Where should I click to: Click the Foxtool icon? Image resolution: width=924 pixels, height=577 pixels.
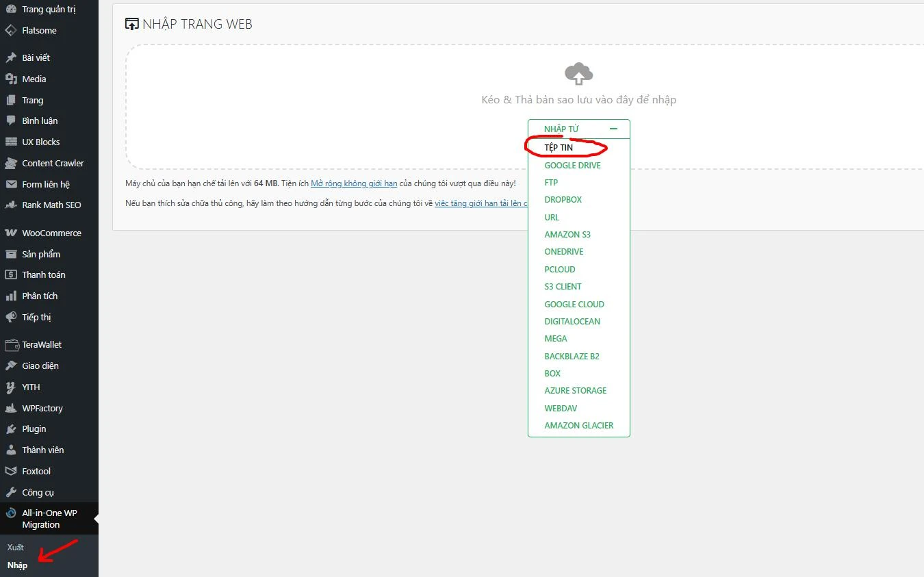point(10,471)
